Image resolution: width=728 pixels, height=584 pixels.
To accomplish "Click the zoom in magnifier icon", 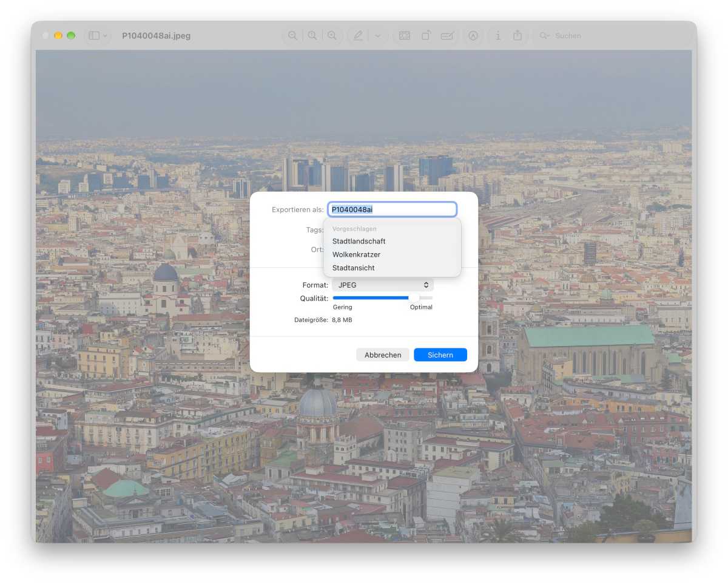I will (332, 36).
